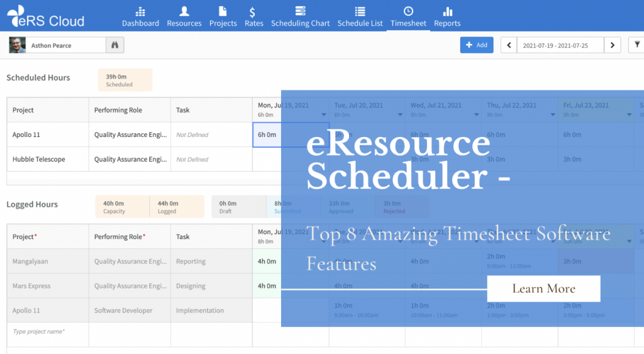This screenshot has height=354, width=644.
Task: Expand Thu, Jul 22 dropdown in Scheduled Hours
Action: pos(553,114)
